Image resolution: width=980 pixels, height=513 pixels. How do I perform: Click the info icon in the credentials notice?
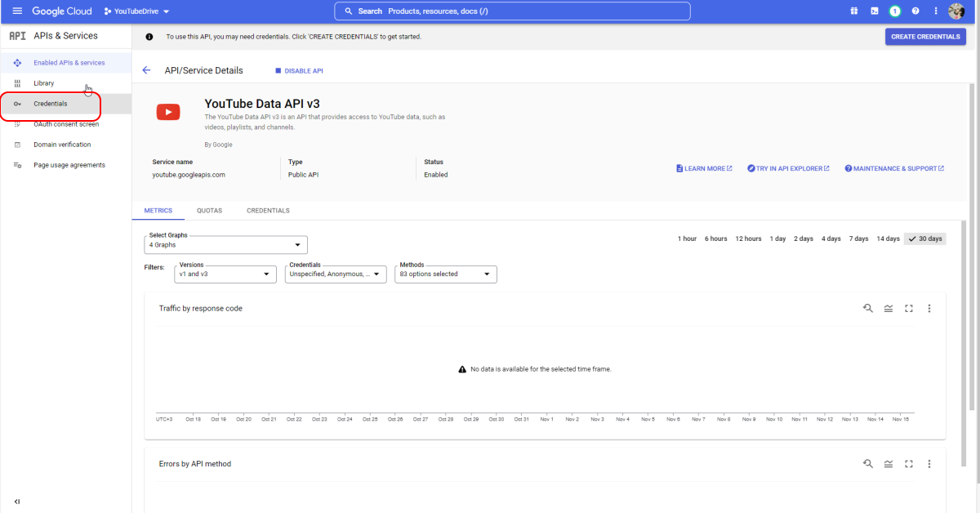(149, 37)
